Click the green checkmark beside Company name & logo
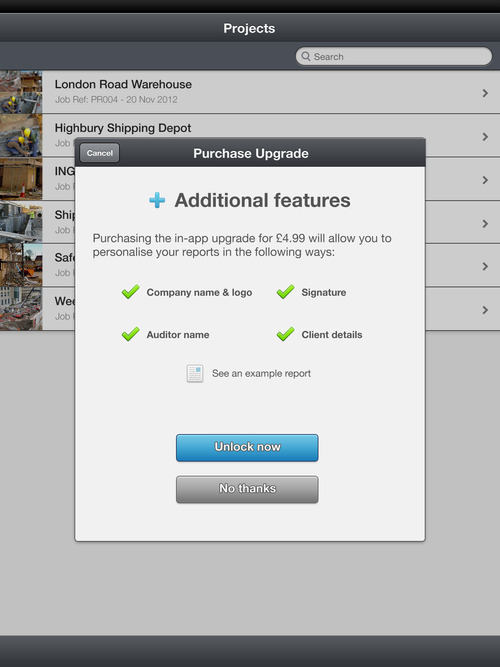The height and width of the screenshot is (667, 500). tap(130, 292)
